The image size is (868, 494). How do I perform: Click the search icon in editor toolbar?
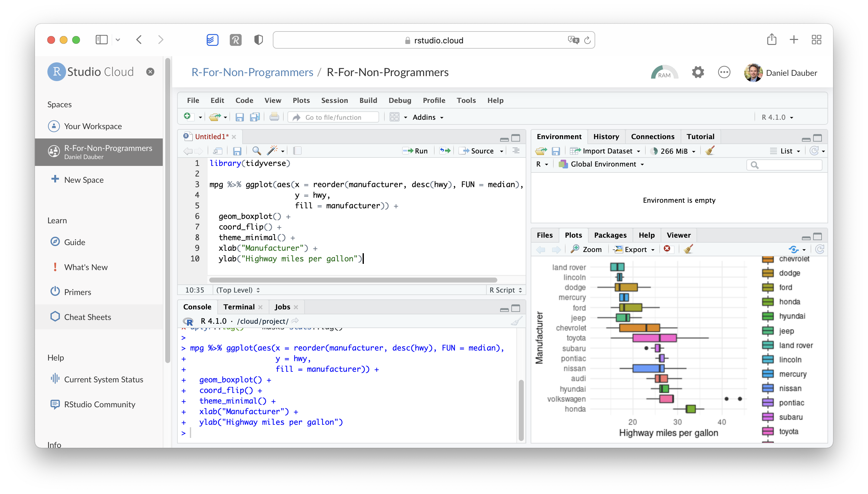255,151
